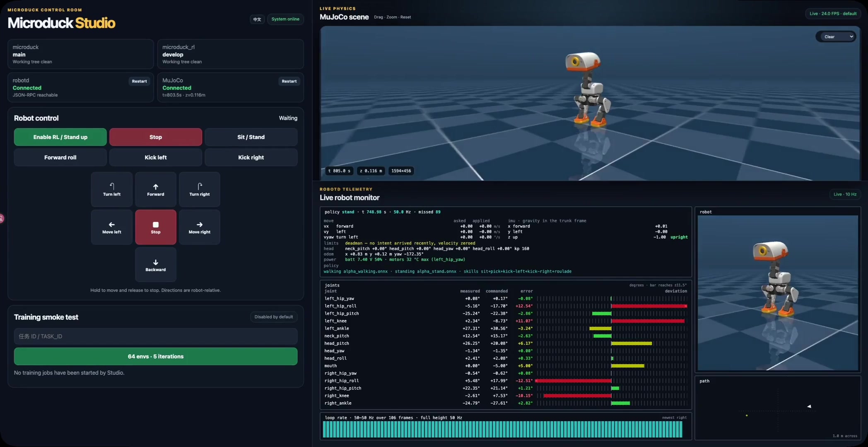Select the right_ankle joint row

[506, 403]
